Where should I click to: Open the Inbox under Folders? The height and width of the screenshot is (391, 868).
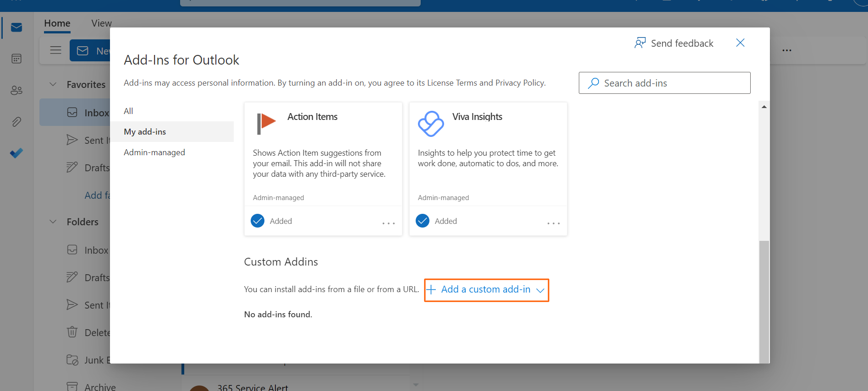tap(88, 250)
